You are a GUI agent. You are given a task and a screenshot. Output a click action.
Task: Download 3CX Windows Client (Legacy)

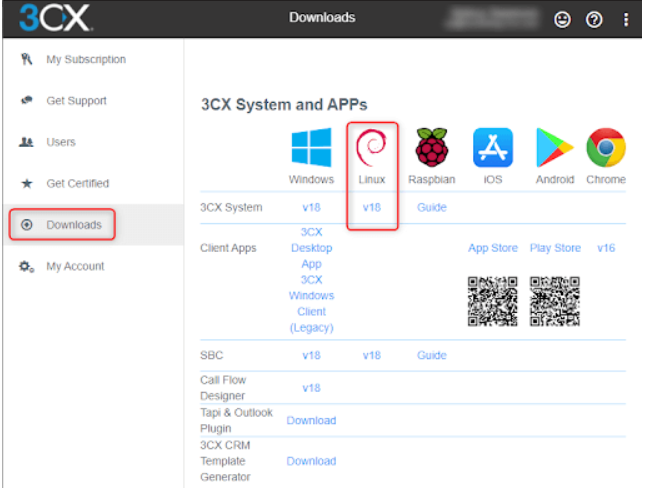311,304
